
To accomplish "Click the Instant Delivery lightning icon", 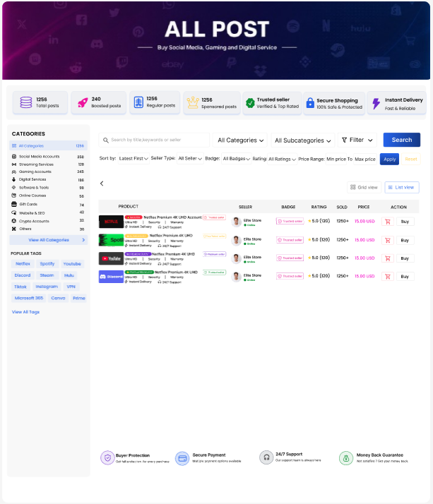I will tap(376, 104).
